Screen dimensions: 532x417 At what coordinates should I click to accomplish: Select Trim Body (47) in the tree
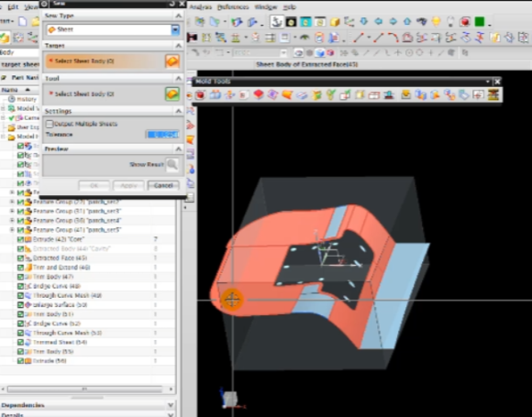click(53, 277)
